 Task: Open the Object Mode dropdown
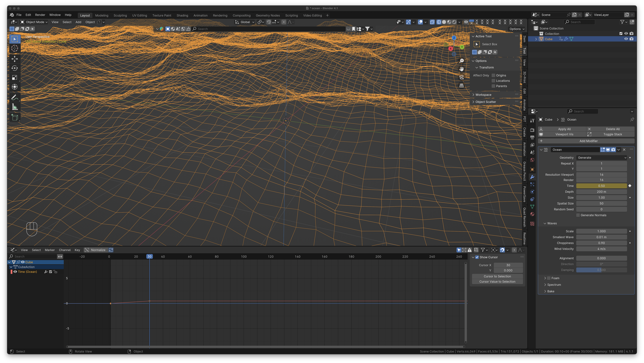pos(34,22)
